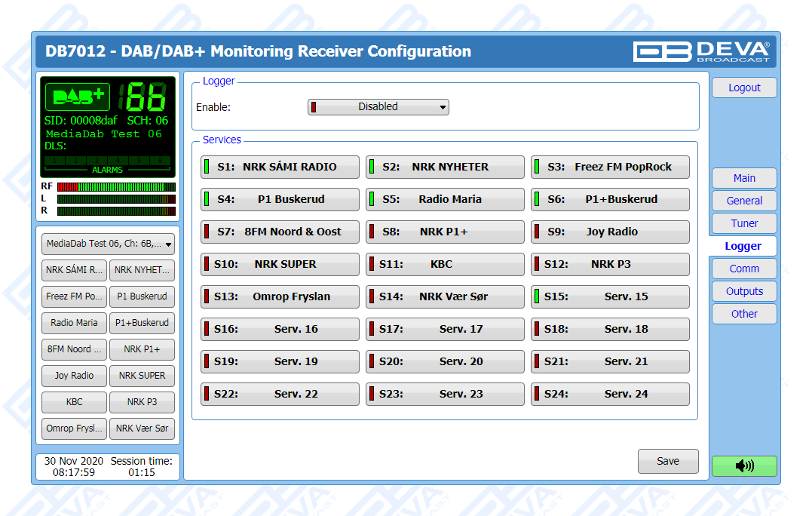This screenshot has width=812, height=516.
Task: Click the DEVA Broadcast logo
Action: [x=701, y=51]
